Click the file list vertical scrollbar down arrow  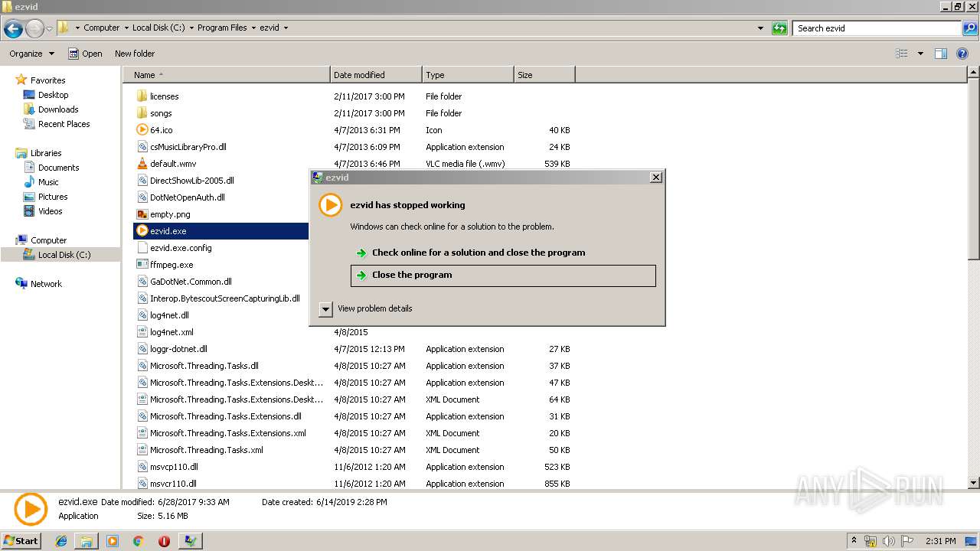(x=973, y=483)
